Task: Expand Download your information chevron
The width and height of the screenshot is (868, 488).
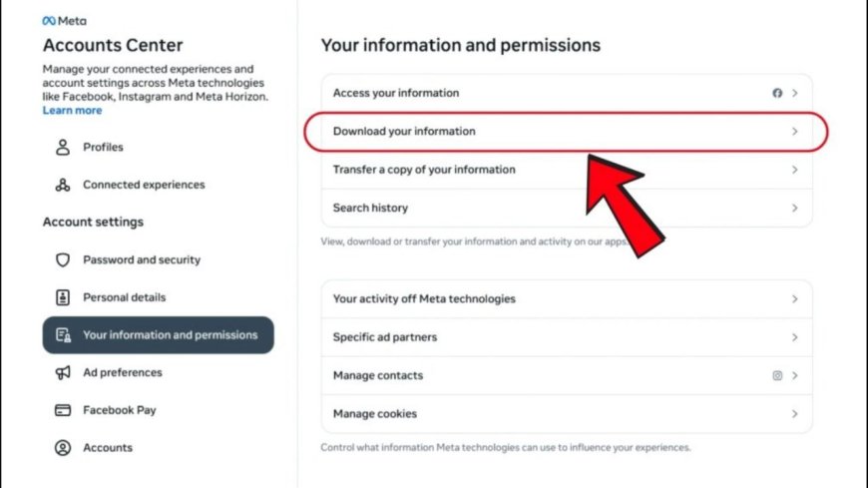Action: pos(795,132)
